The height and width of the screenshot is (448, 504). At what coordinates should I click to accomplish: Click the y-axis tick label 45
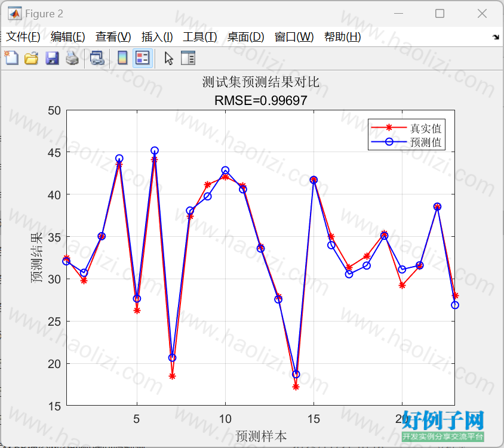pyautogui.click(x=54, y=153)
